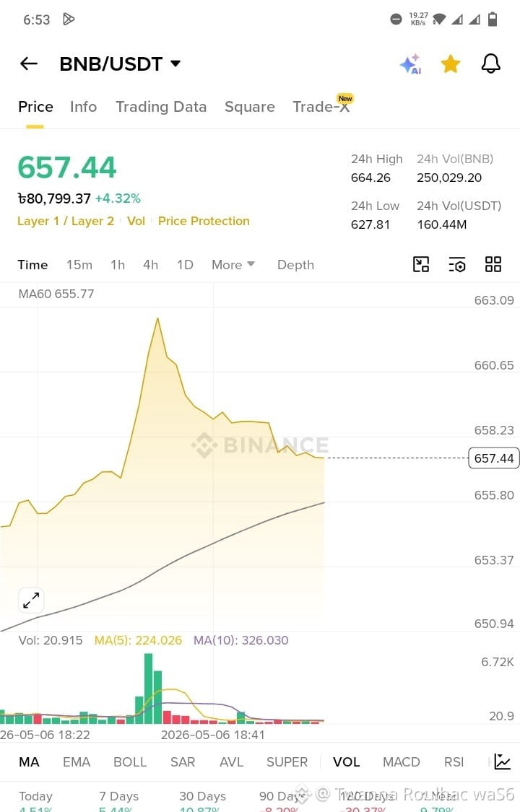This screenshot has width=520, height=812.
Task: Open chart drawing tools icon
Action: click(420, 265)
